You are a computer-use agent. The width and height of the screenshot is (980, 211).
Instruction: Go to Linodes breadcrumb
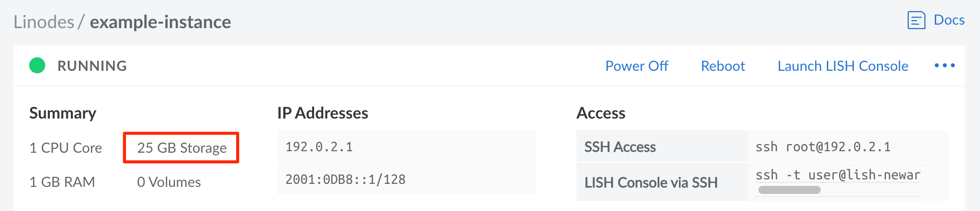coord(44,22)
